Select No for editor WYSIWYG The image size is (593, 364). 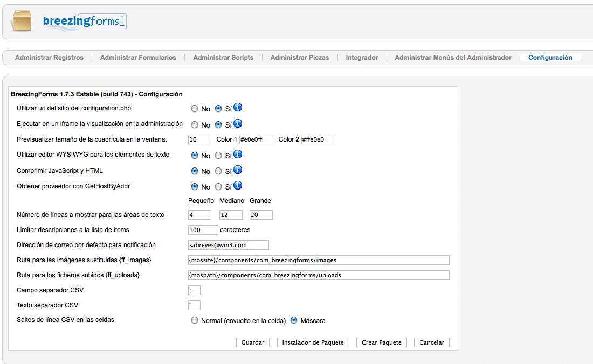coord(195,156)
